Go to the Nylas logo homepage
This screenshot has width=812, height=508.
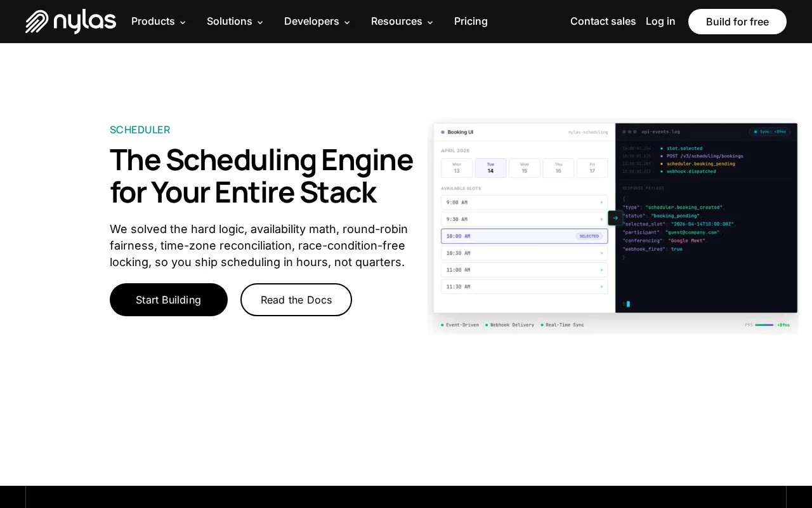tap(70, 22)
